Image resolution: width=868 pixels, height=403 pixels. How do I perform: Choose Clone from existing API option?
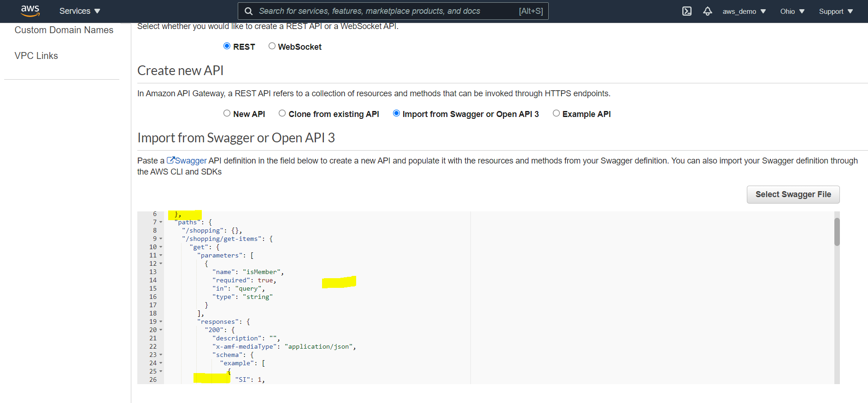(282, 113)
